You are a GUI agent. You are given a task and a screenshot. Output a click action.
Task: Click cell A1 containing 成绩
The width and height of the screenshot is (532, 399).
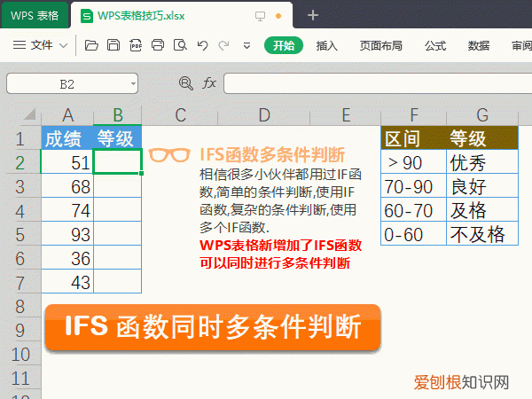[67, 138]
